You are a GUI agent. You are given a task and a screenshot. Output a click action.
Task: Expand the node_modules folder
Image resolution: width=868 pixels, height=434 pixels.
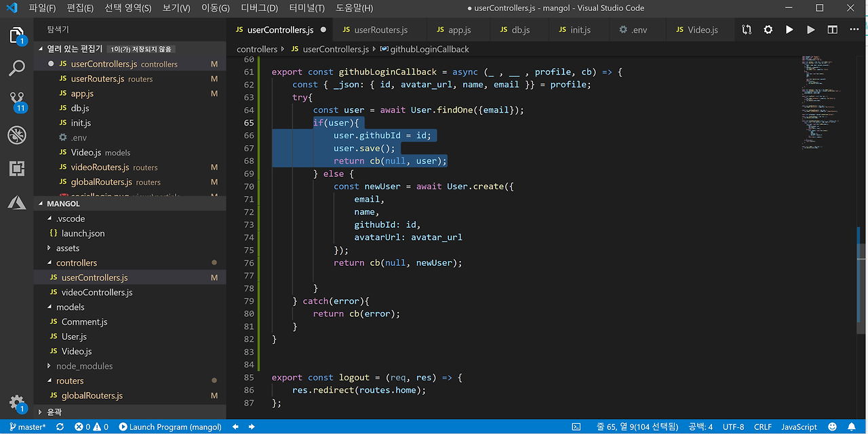click(x=130, y=366)
